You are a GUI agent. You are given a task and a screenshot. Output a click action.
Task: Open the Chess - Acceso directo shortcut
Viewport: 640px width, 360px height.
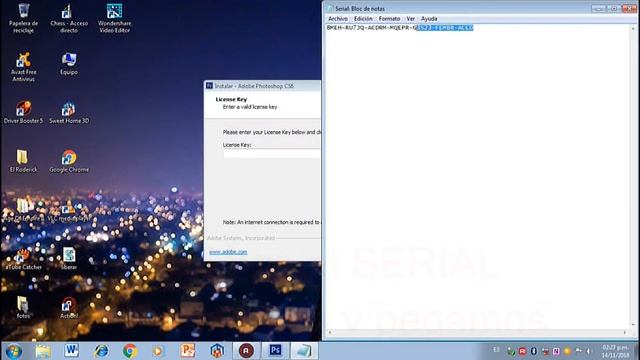(69, 18)
